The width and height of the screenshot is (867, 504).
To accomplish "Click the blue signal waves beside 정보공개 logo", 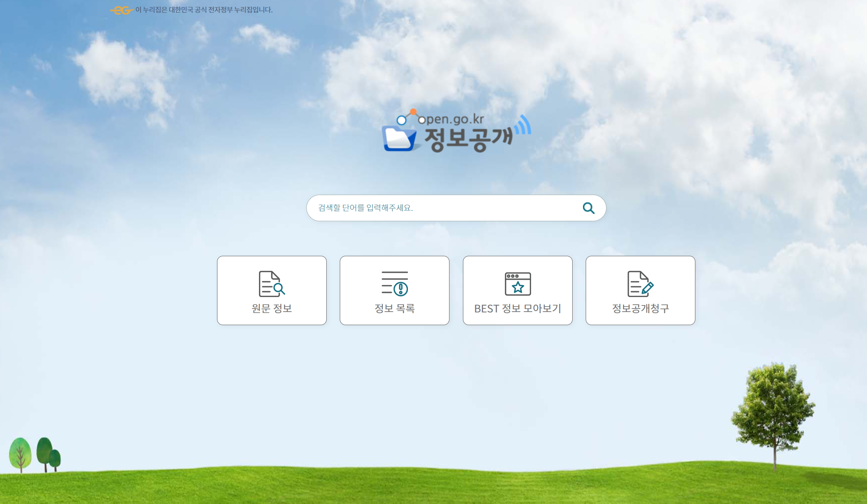I will pyautogui.click(x=523, y=125).
